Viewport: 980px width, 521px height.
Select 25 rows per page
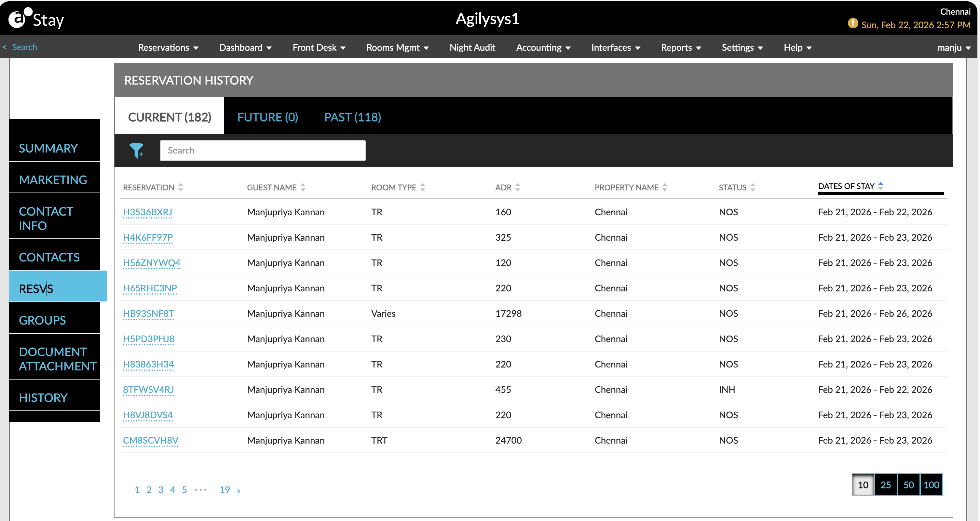[886, 485]
